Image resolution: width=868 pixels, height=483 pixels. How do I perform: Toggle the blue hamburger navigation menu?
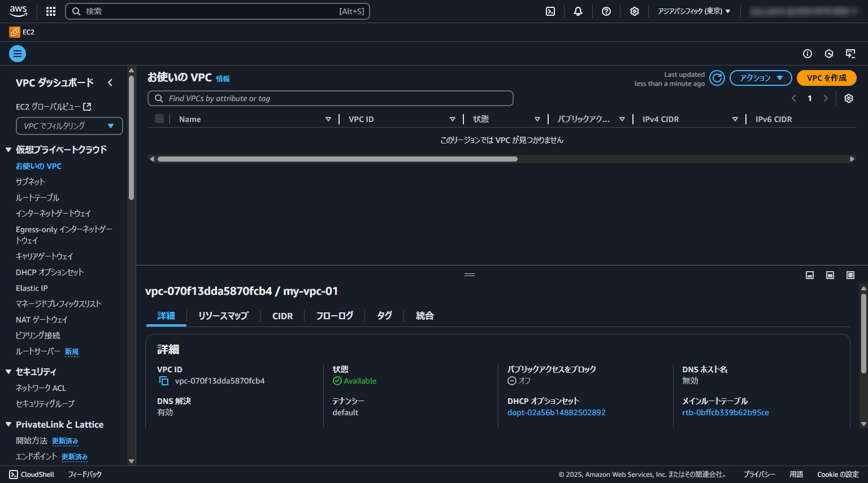click(x=18, y=54)
